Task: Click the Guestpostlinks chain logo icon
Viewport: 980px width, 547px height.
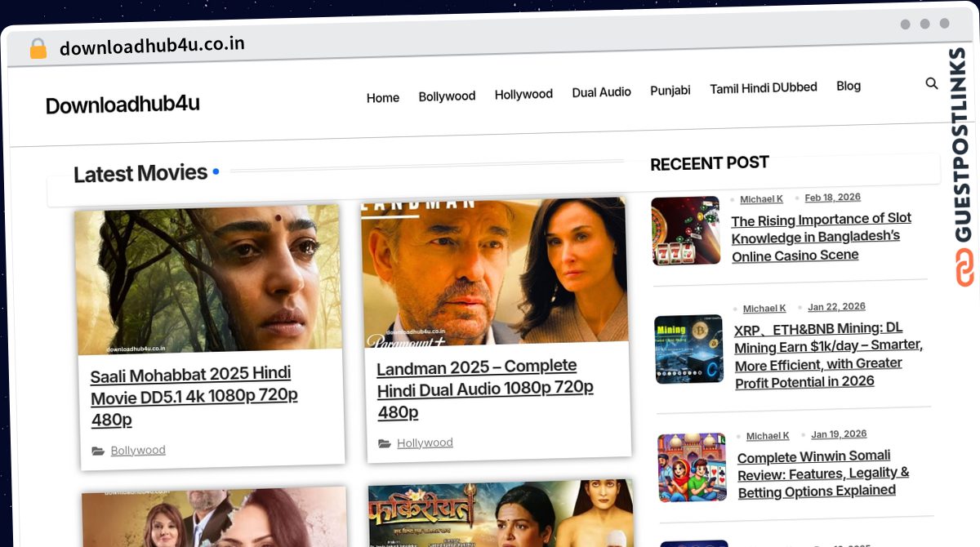Action: (965, 268)
